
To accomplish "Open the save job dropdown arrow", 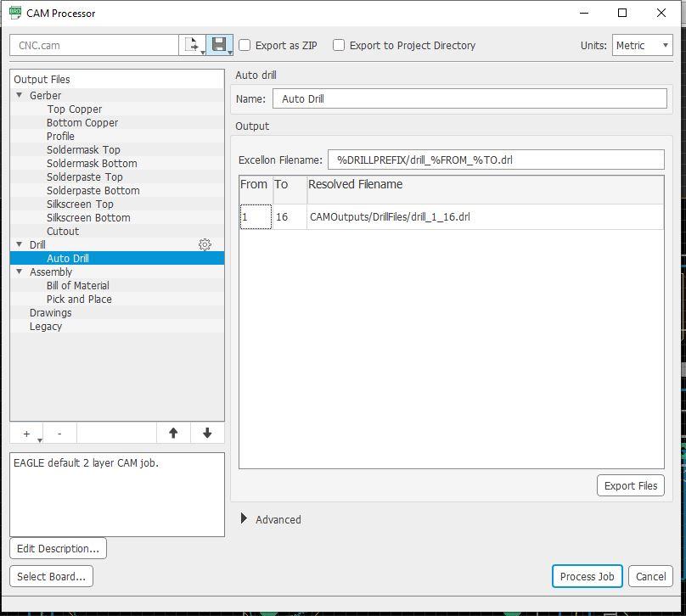I will (x=230, y=53).
